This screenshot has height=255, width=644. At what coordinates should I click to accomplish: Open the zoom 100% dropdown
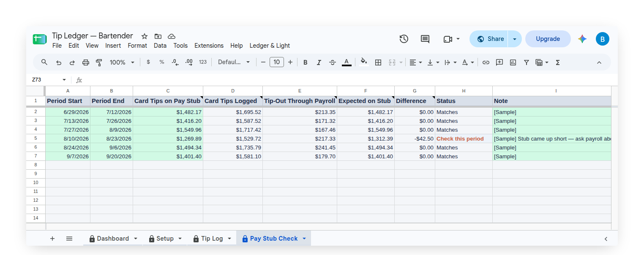(x=122, y=62)
